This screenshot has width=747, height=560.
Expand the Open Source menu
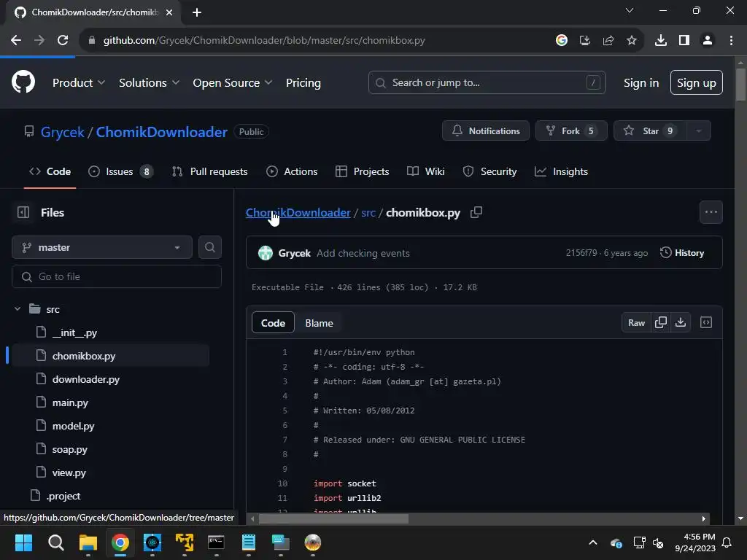(x=233, y=83)
